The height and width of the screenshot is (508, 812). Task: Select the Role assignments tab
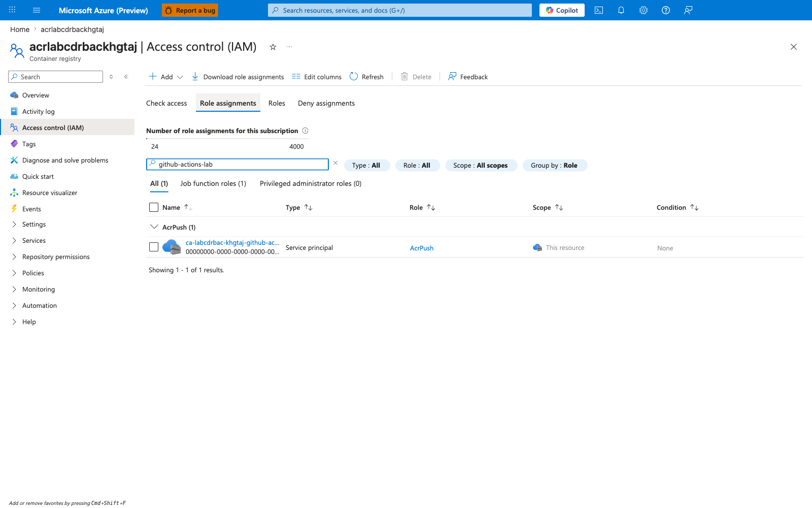click(x=228, y=103)
